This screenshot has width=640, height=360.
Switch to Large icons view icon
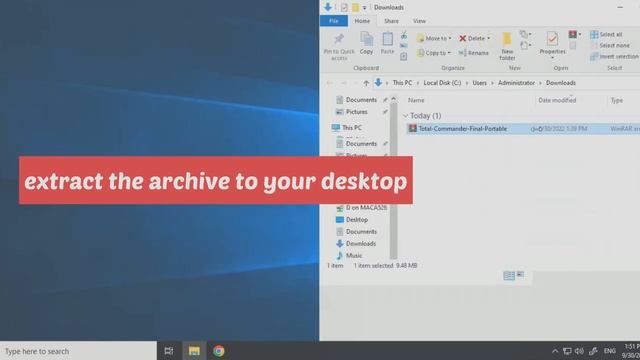point(520,275)
